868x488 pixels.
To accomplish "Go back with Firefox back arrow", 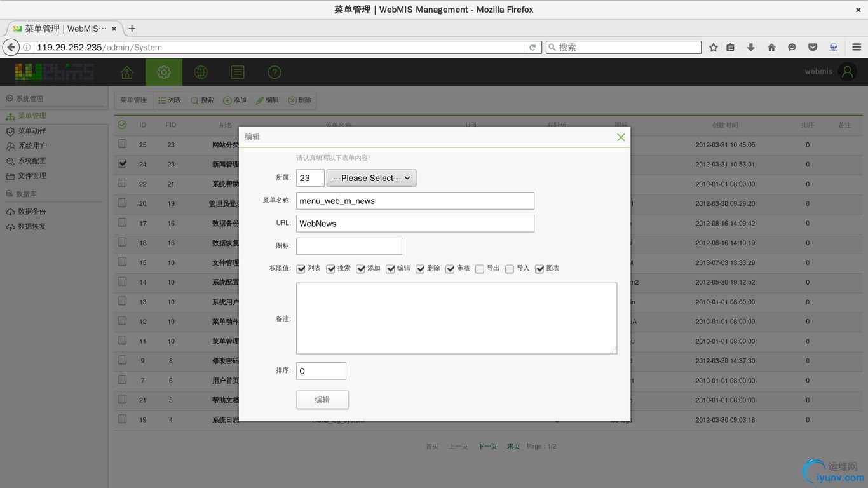I will 11,47.
